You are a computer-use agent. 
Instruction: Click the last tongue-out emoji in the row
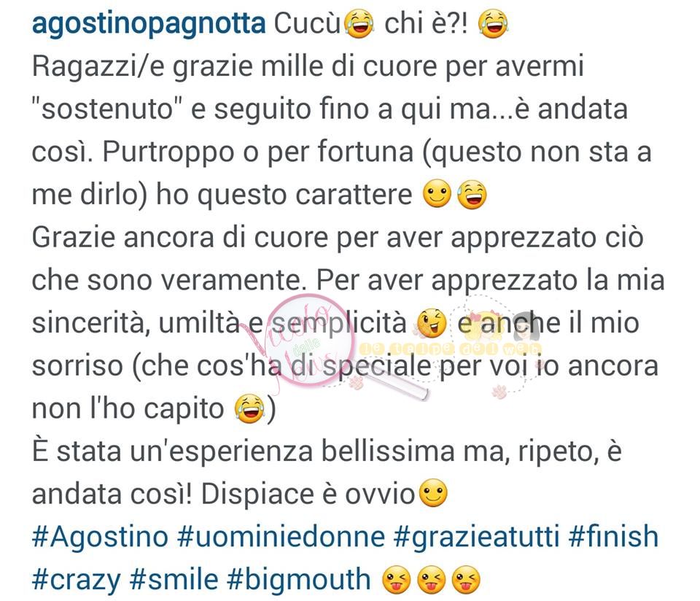point(466,580)
